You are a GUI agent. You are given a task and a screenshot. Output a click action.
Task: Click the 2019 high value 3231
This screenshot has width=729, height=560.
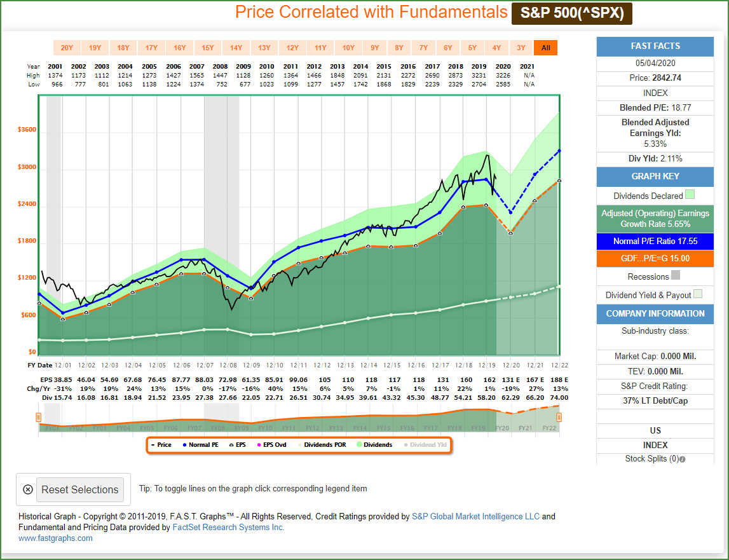pyautogui.click(x=479, y=76)
